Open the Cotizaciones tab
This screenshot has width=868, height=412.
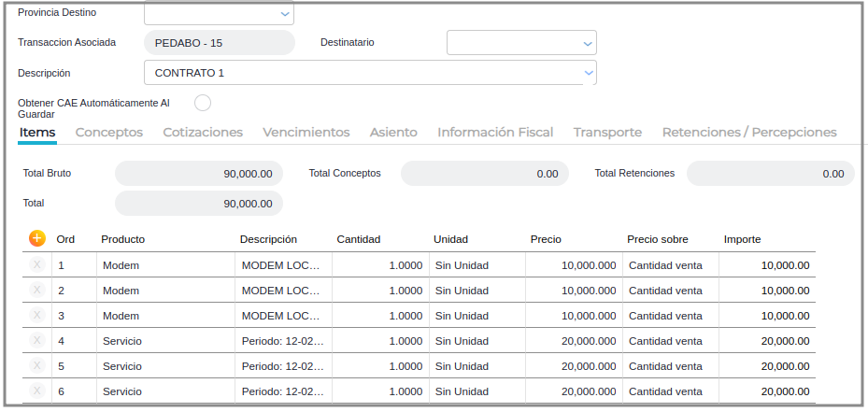click(203, 133)
